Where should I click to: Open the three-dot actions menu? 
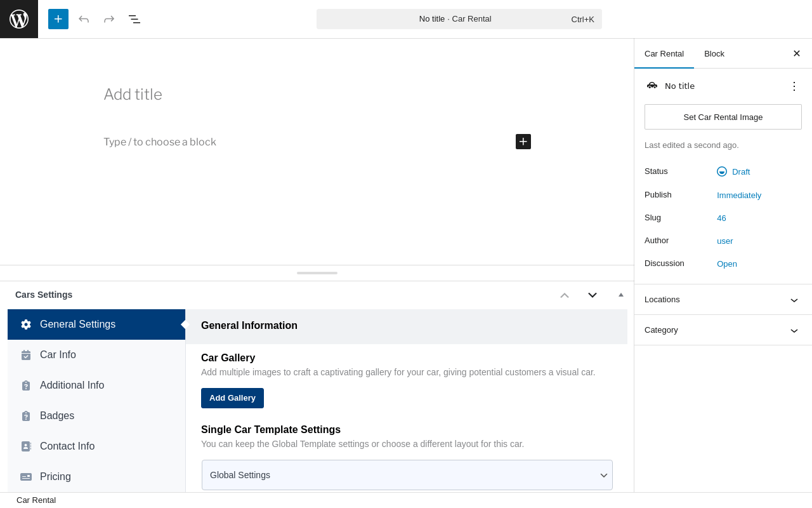coord(794,86)
